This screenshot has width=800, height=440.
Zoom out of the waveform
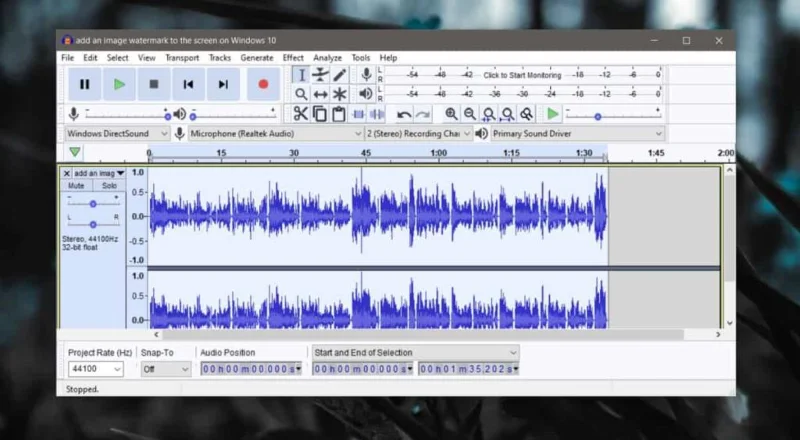(470, 114)
